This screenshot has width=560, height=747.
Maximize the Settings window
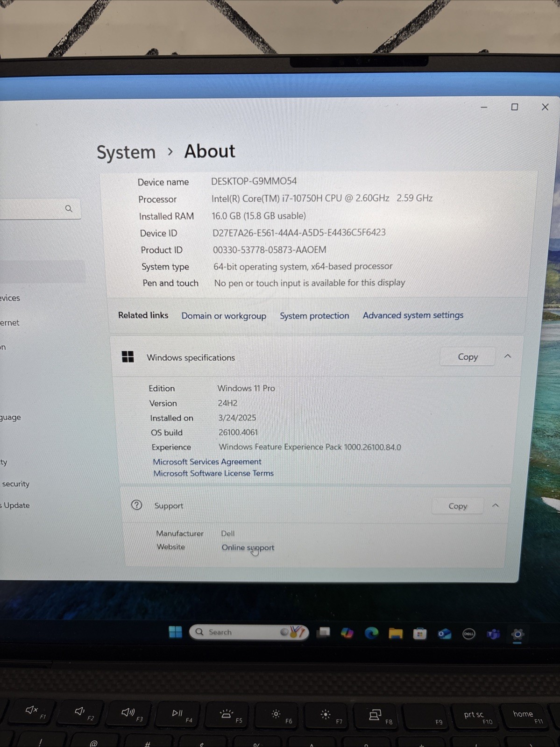(514, 107)
